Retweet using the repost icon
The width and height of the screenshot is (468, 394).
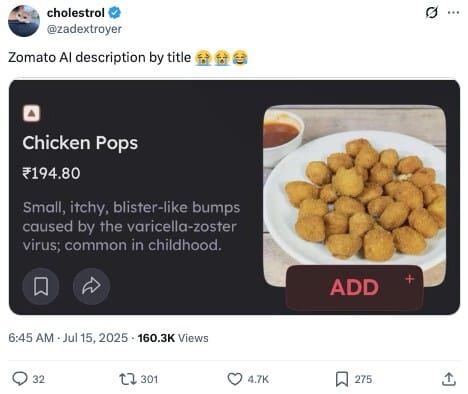pyautogui.click(x=128, y=379)
